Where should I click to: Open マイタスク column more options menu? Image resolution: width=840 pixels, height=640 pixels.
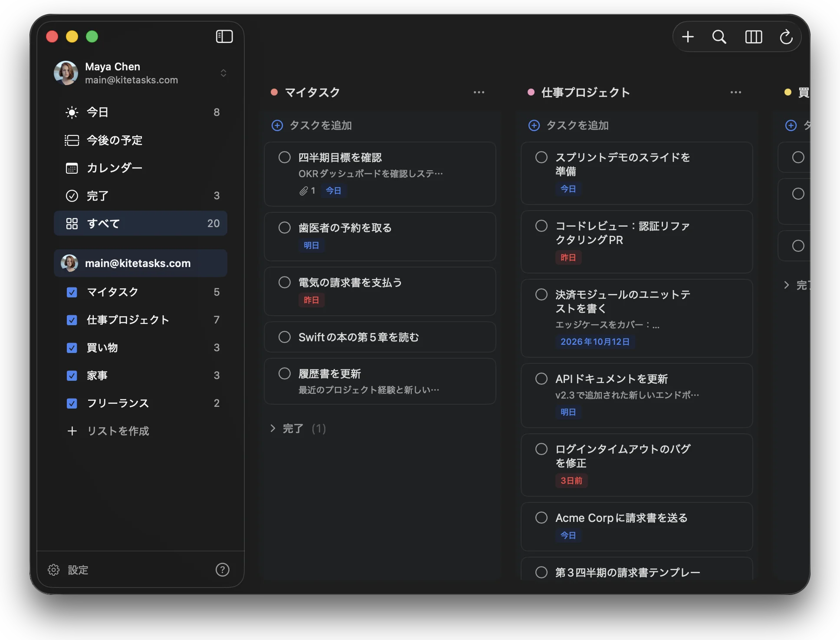pos(479,92)
